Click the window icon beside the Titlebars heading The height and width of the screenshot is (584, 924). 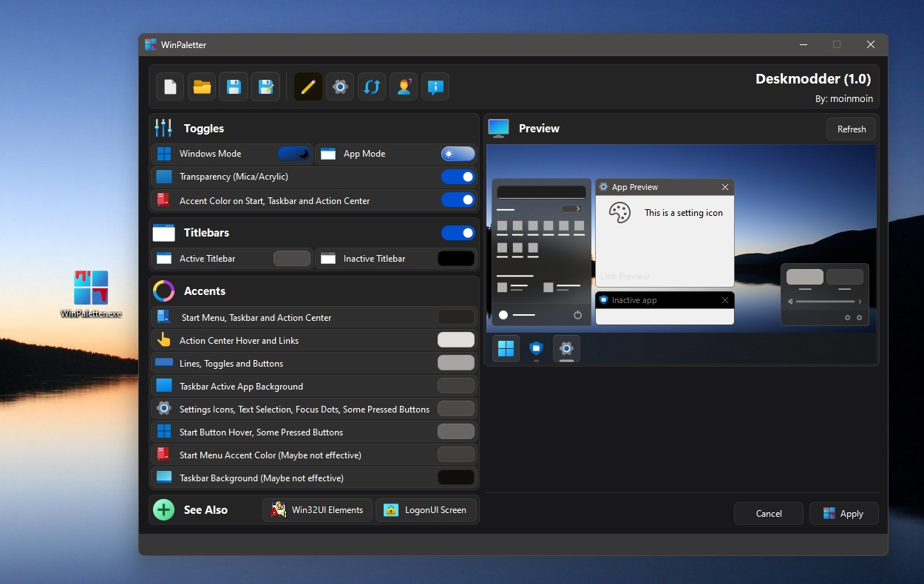point(163,232)
